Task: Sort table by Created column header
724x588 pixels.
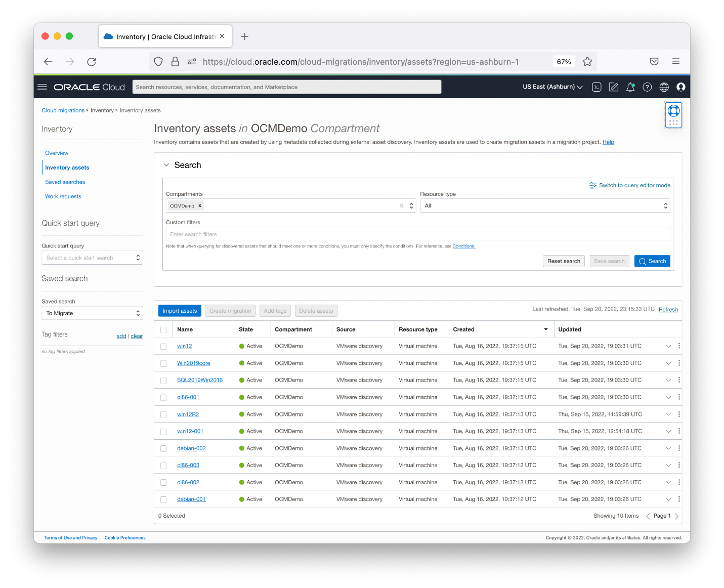Action: (x=501, y=329)
